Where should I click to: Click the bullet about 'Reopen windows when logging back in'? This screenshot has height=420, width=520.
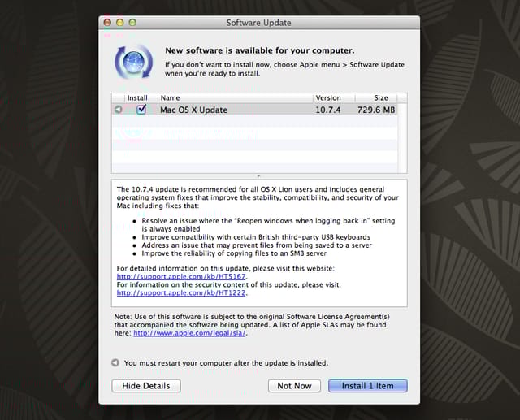(x=268, y=225)
